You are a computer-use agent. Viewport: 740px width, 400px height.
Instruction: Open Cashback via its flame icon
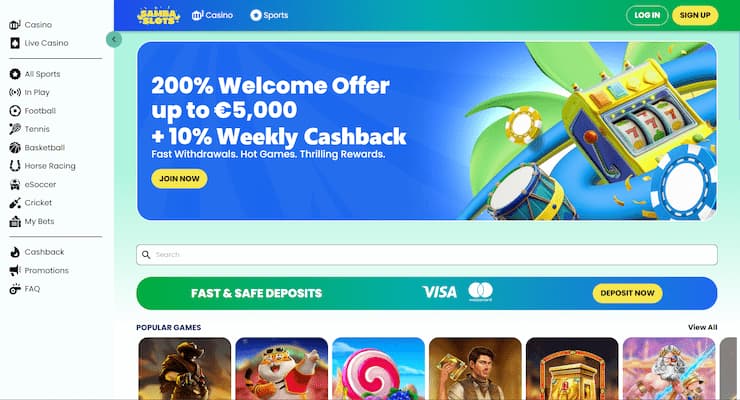(x=15, y=252)
